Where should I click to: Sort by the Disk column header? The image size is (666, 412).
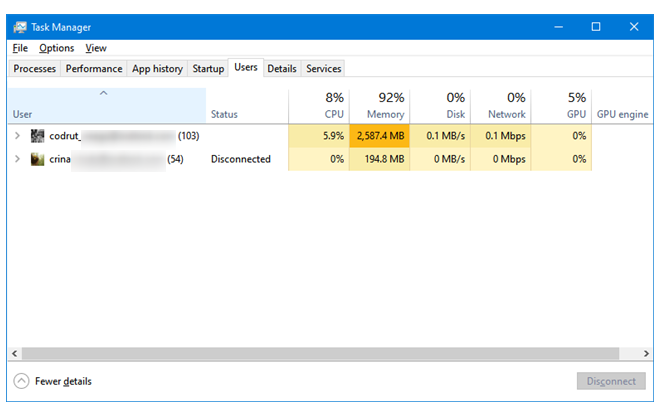[440, 106]
